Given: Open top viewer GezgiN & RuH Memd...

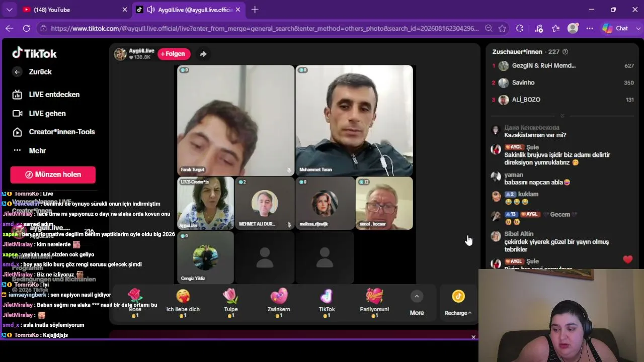Looking at the screenshot, I should pyautogui.click(x=562, y=66).
